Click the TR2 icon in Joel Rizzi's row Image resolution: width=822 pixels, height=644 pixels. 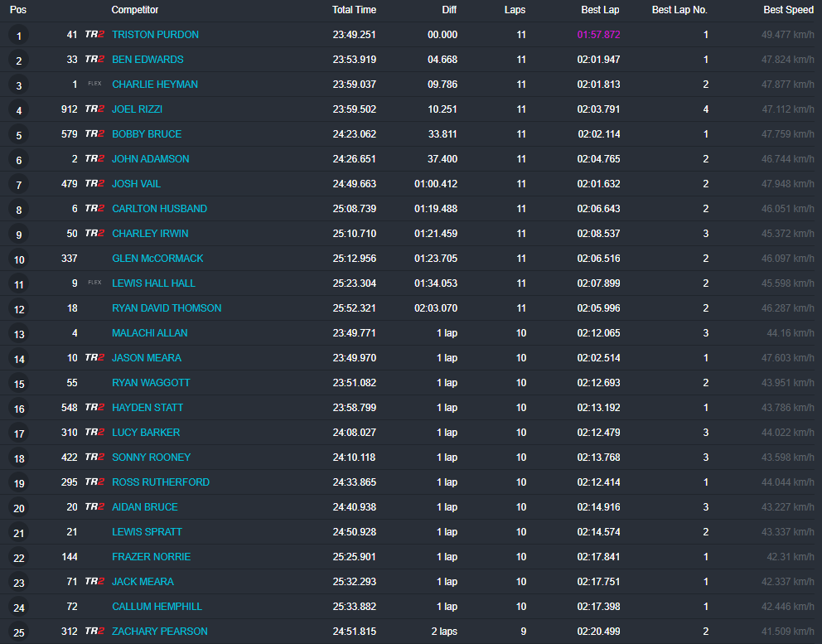94,109
